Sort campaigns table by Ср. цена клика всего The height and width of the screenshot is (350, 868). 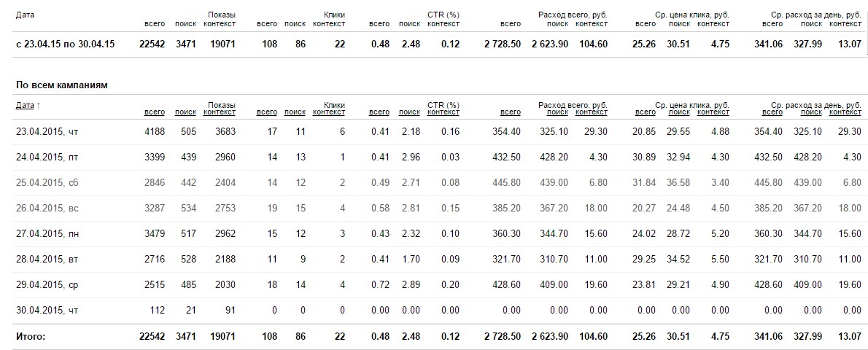click(x=646, y=112)
